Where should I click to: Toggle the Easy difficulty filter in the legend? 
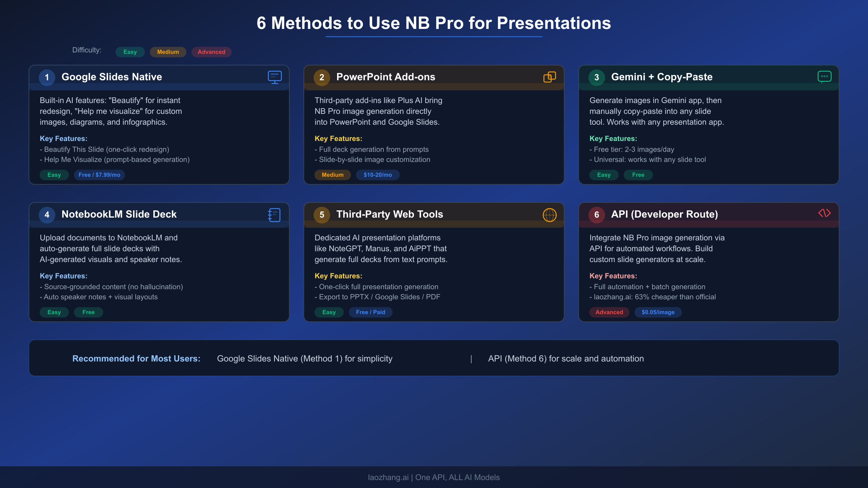130,52
